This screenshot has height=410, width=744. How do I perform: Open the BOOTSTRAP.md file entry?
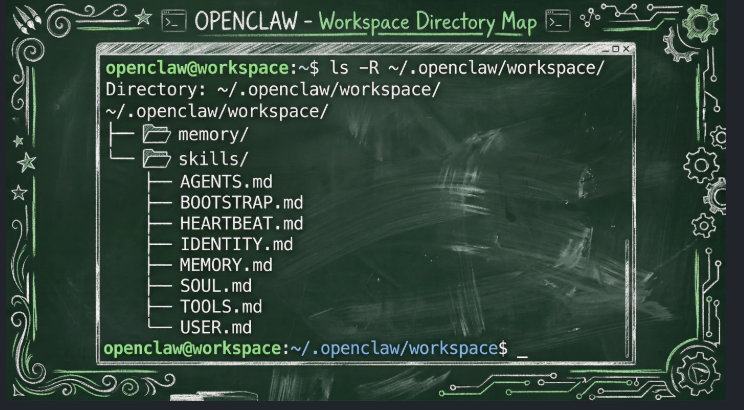click(x=239, y=203)
